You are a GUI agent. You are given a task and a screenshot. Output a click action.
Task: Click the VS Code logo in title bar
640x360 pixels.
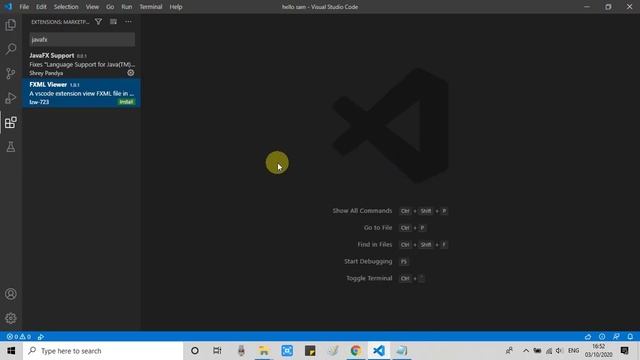8,7
